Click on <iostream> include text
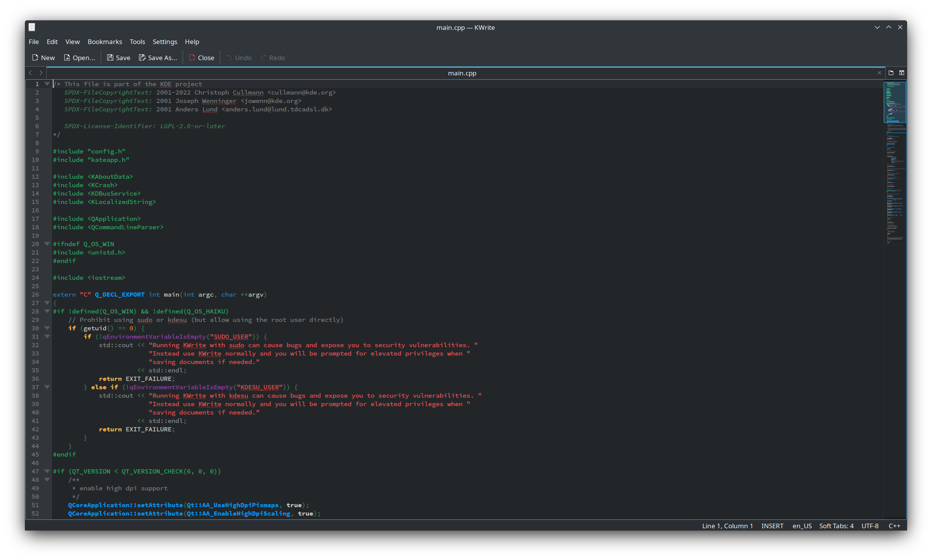932x560 pixels. coord(106,278)
